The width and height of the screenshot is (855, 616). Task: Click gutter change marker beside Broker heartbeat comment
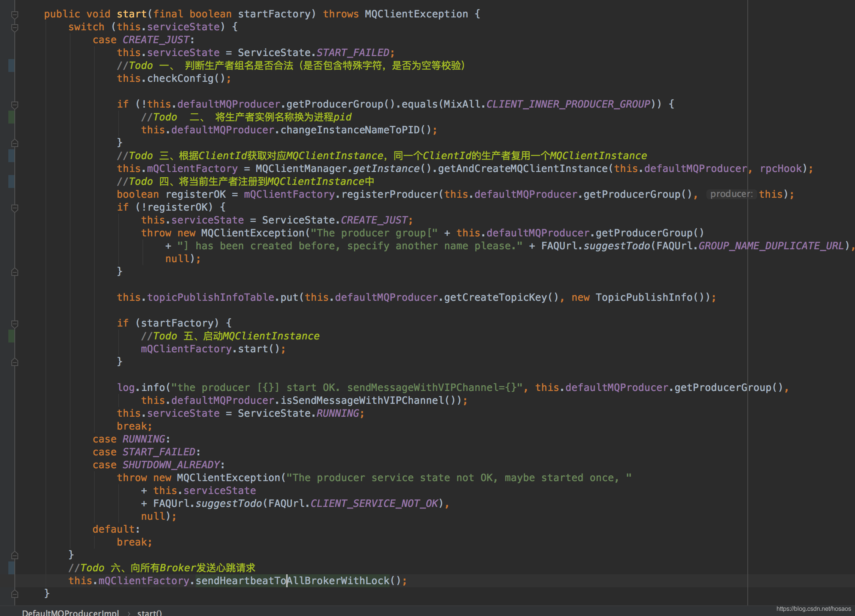(x=11, y=568)
